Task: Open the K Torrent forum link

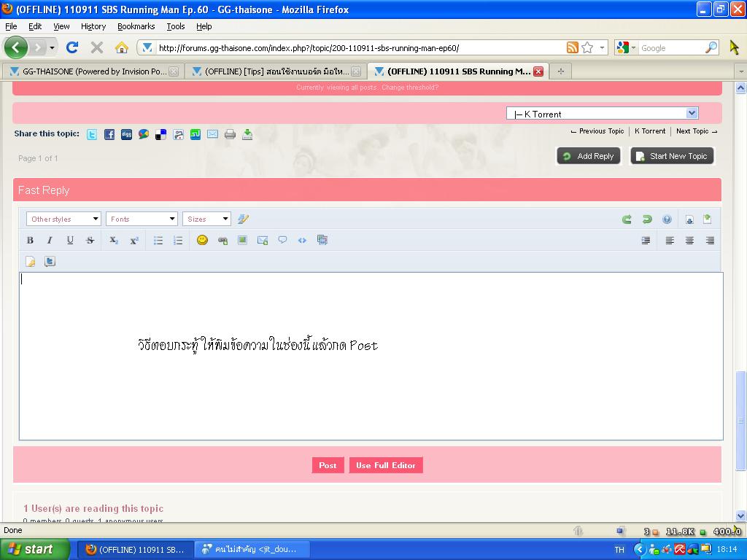Action: (650, 131)
